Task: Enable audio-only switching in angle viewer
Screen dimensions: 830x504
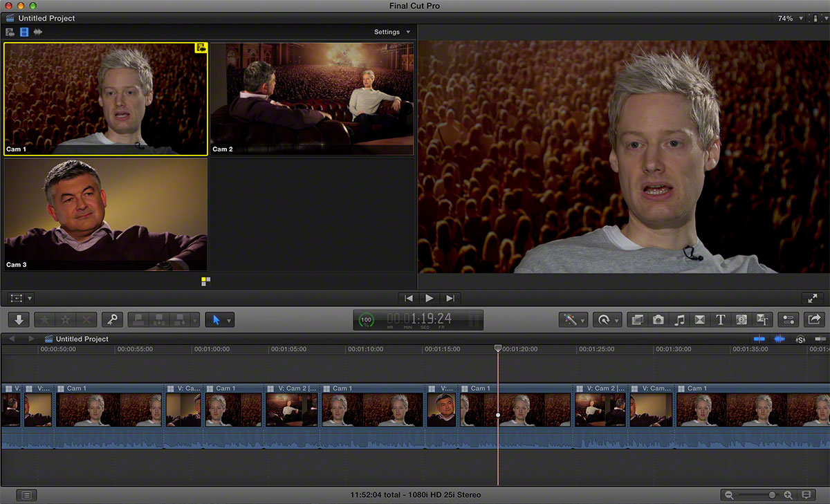Action: click(x=38, y=32)
